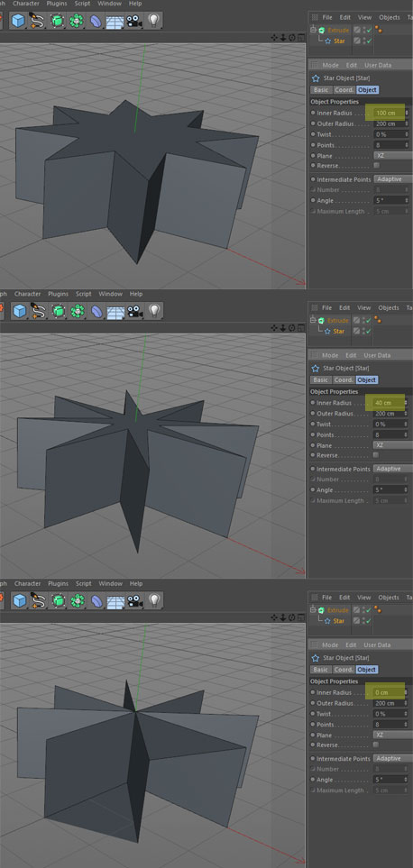
Task: Open Plane XZ dropdown in 40 cm panel
Action: coord(392,445)
